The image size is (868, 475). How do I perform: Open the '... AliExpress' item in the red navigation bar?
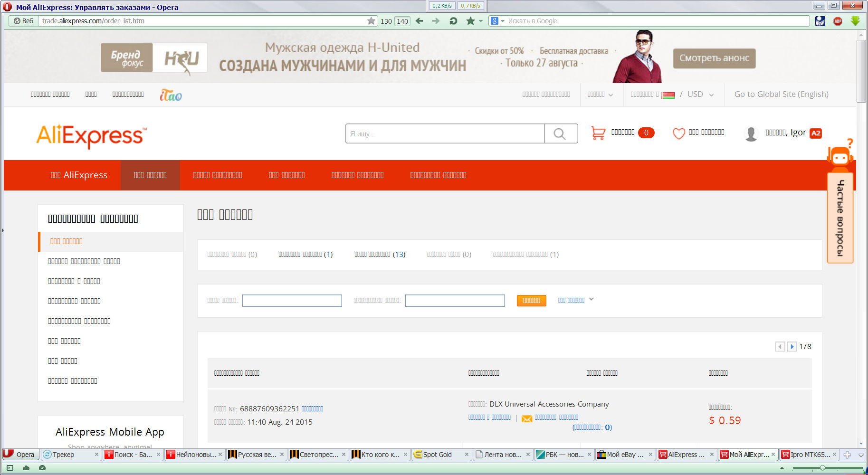(79, 175)
